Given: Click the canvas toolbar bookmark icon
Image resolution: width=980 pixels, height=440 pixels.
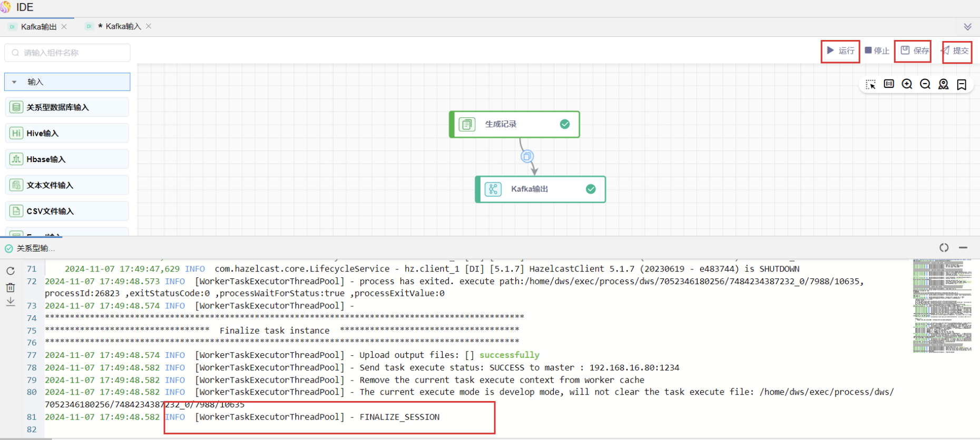Looking at the screenshot, I should pos(962,84).
